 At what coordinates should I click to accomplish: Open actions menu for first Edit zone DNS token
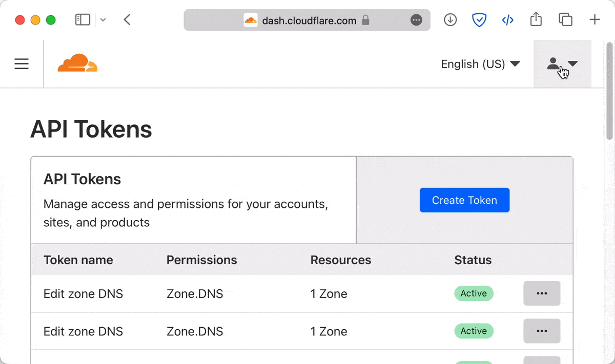point(542,293)
